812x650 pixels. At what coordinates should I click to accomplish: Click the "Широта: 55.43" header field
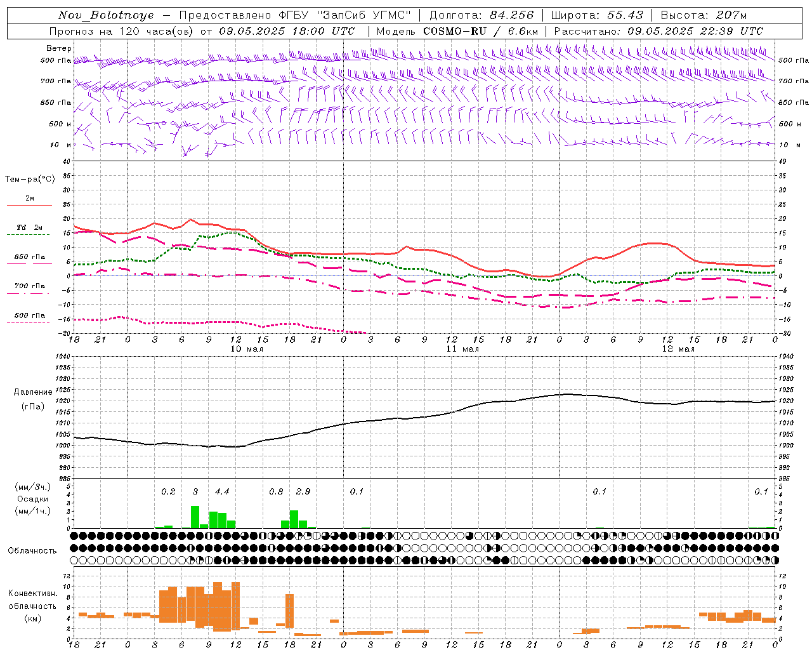point(597,15)
